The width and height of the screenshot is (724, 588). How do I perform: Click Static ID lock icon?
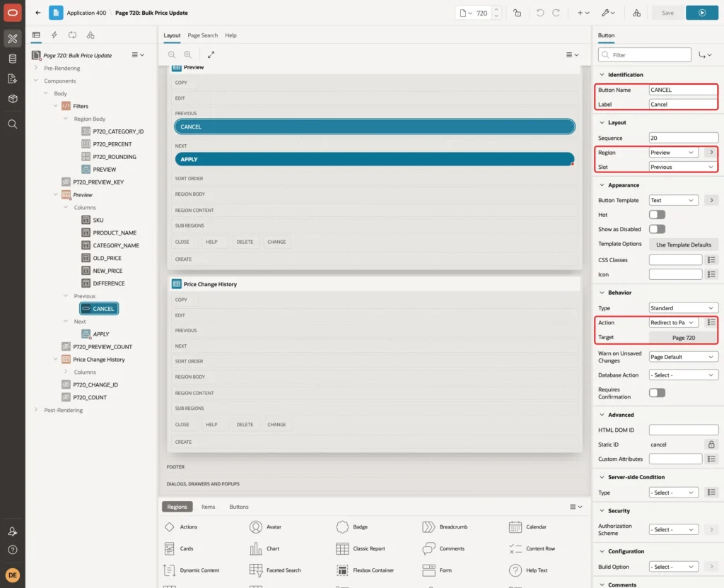tap(711, 445)
